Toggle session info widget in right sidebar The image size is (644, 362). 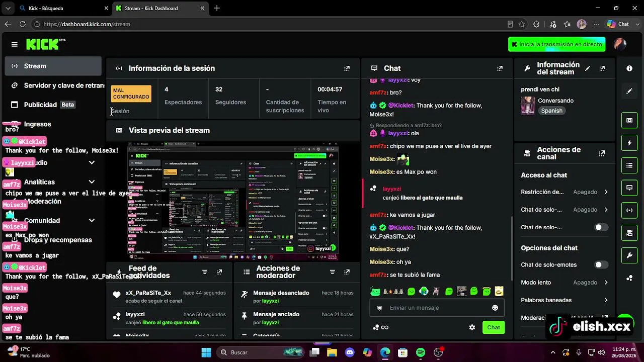point(629,210)
